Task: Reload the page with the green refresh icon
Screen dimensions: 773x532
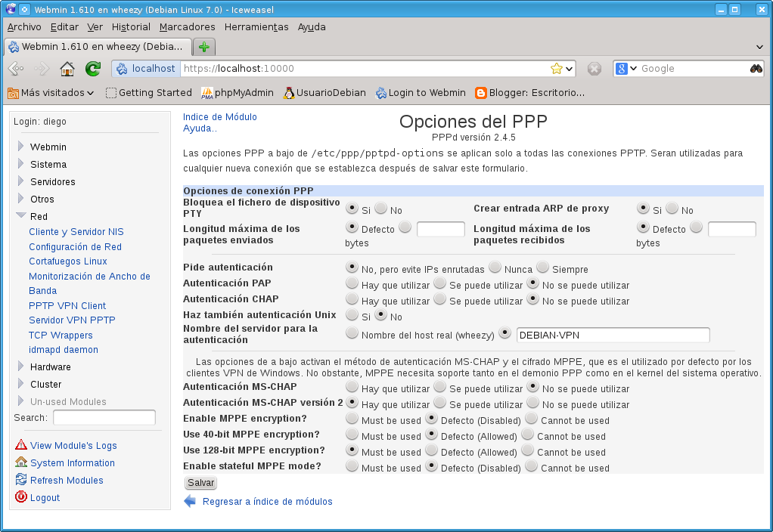Action: pyautogui.click(x=93, y=69)
